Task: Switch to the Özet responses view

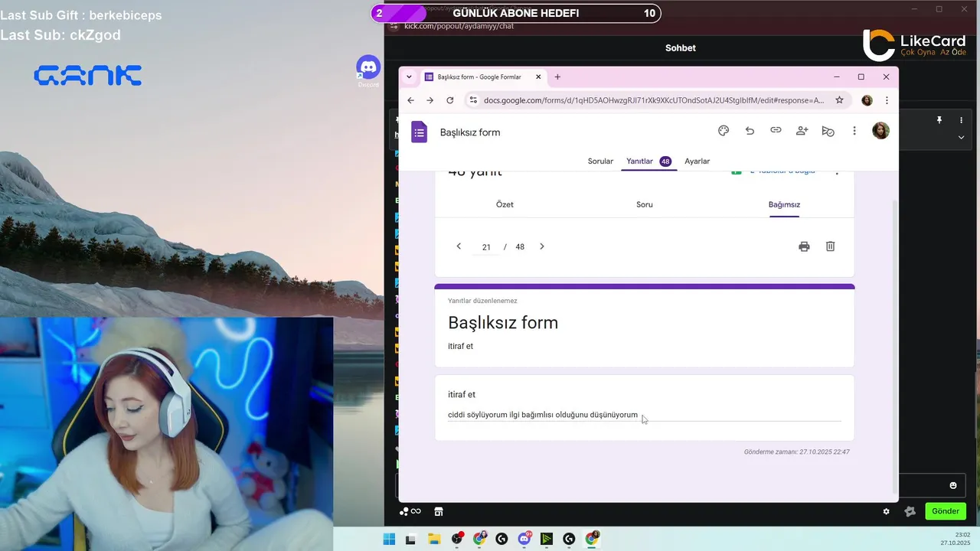Action: pyautogui.click(x=505, y=204)
